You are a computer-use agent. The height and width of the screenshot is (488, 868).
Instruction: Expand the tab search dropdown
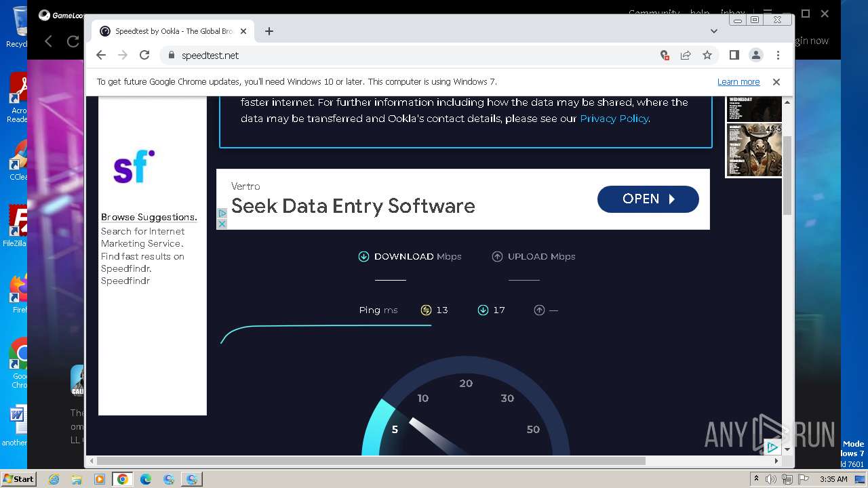(713, 31)
